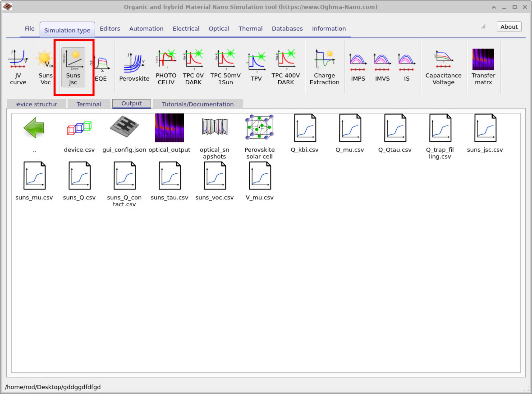
Task: Select the Transfer matrix simulation
Action: click(x=483, y=67)
